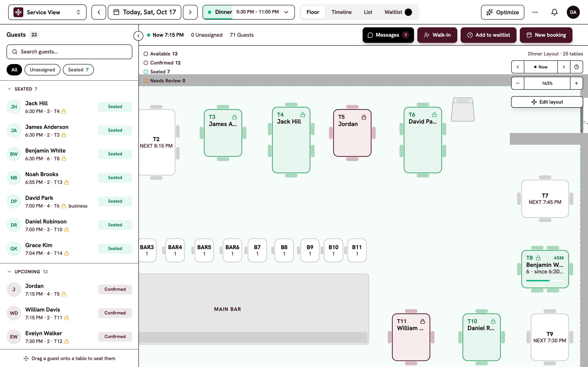Toggle the Seated status checkbox

[146, 72]
